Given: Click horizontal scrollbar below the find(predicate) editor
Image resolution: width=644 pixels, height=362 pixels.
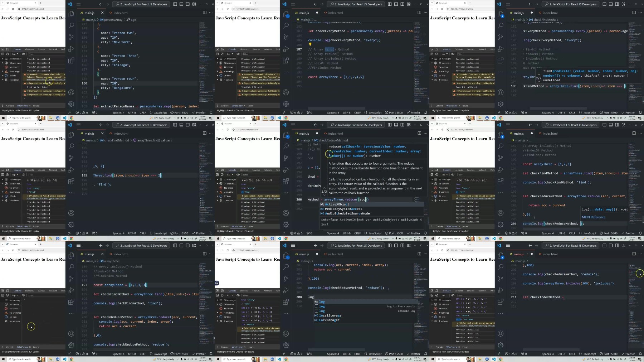Looking at the screenshot, I should point(558,108).
